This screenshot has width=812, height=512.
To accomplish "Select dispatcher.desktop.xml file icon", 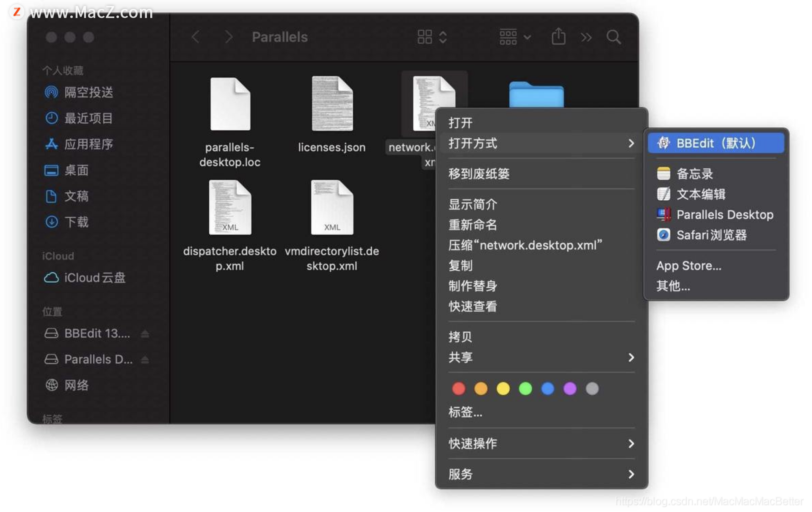I will point(230,207).
